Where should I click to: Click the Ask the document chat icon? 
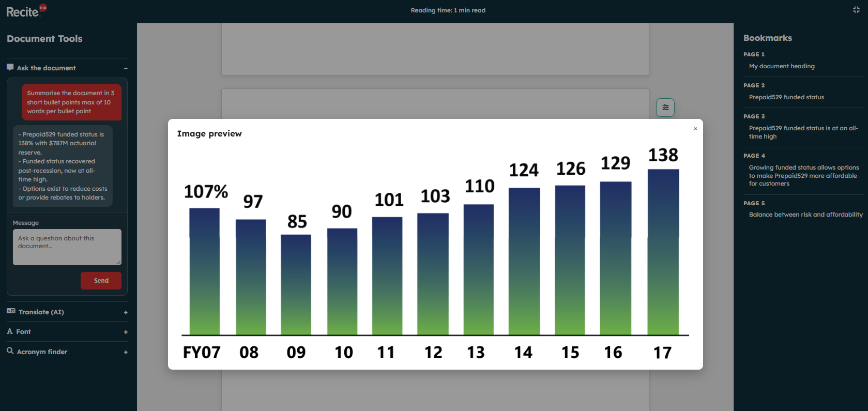click(10, 68)
